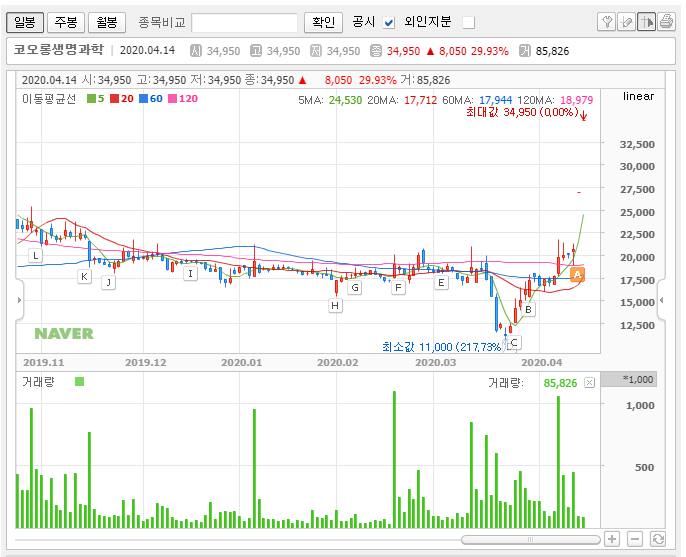Click the 2020.03 date axis label
Screen dimensions: 686x557
(x=435, y=362)
